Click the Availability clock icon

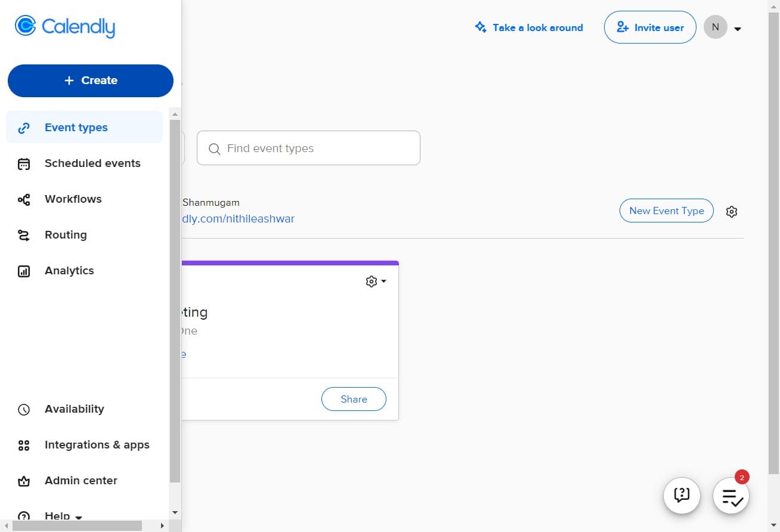[x=24, y=409]
